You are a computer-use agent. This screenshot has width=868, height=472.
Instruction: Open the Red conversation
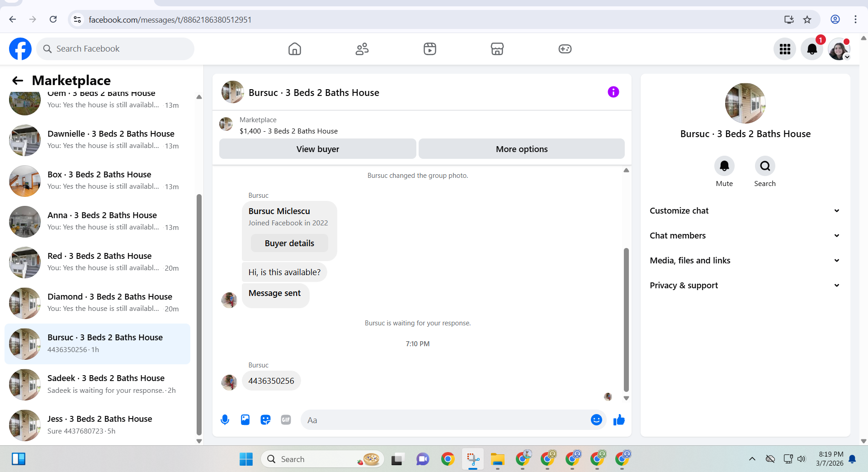97,262
